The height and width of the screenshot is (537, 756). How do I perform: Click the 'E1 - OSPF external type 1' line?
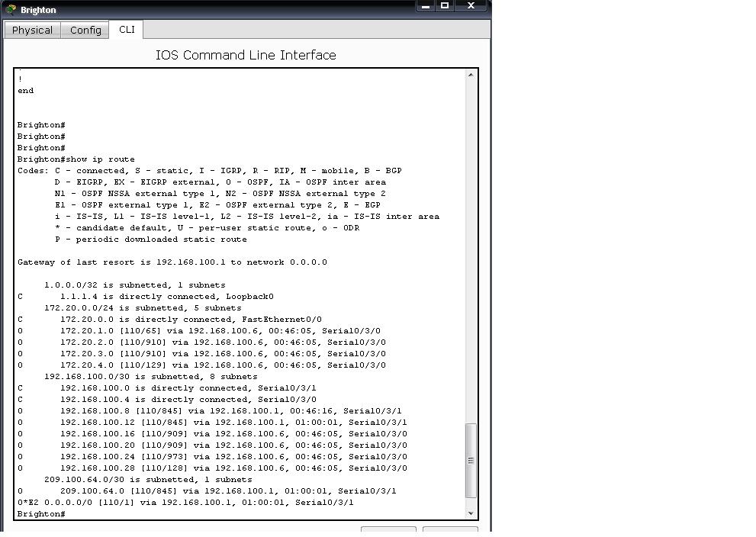[x=217, y=205]
